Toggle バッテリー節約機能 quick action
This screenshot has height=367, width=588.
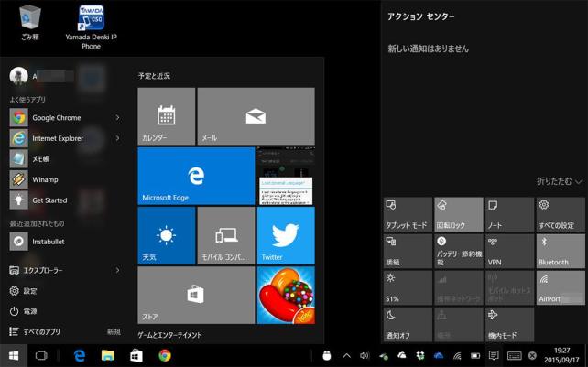tap(459, 251)
